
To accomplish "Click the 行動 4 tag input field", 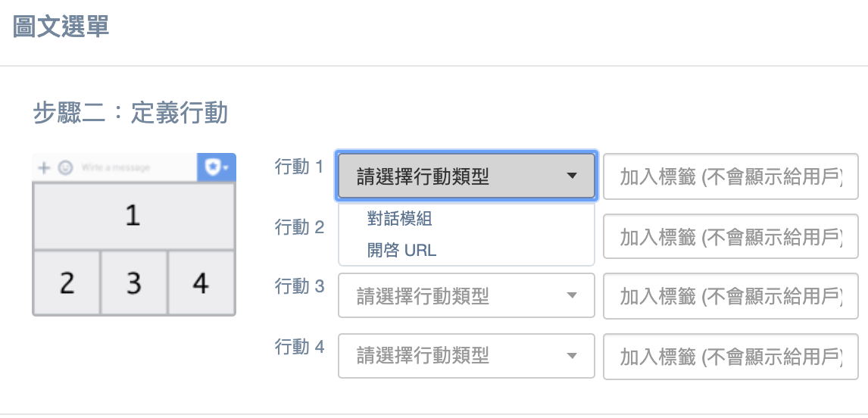I will [x=731, y=357].
